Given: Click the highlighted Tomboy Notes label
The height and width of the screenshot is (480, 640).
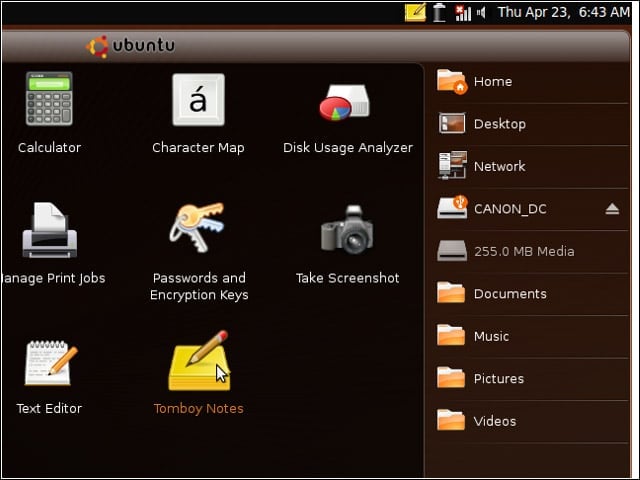Looking at the screenshot, I should pyautogui.click(x=199, y=409).
